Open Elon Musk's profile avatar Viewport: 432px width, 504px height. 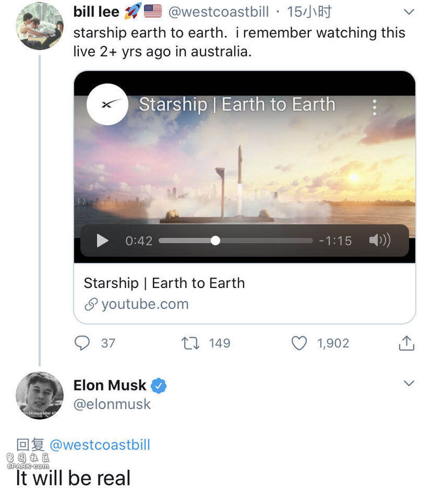(x=39, y=395)
